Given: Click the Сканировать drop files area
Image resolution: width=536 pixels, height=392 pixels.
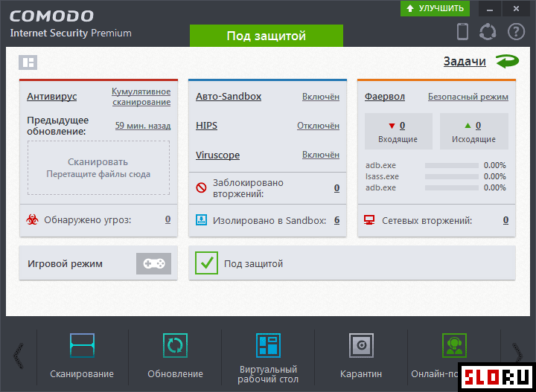Looking at the screenshot, I should [98, 167].
